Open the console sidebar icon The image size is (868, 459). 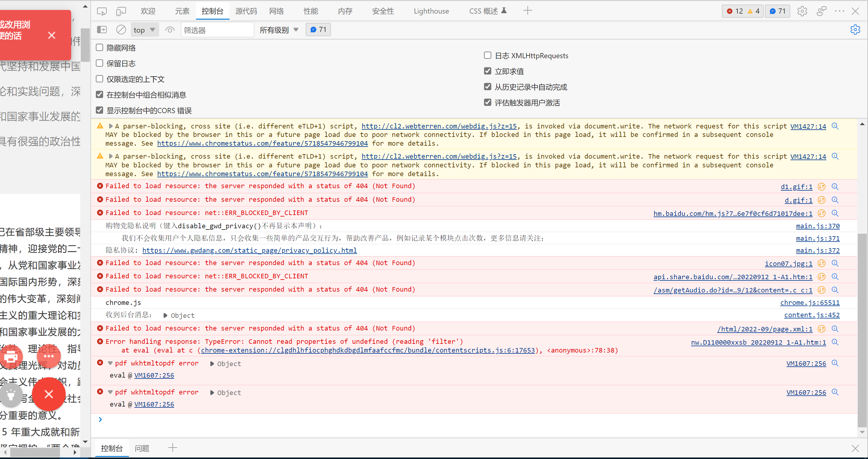coord(102,30)
